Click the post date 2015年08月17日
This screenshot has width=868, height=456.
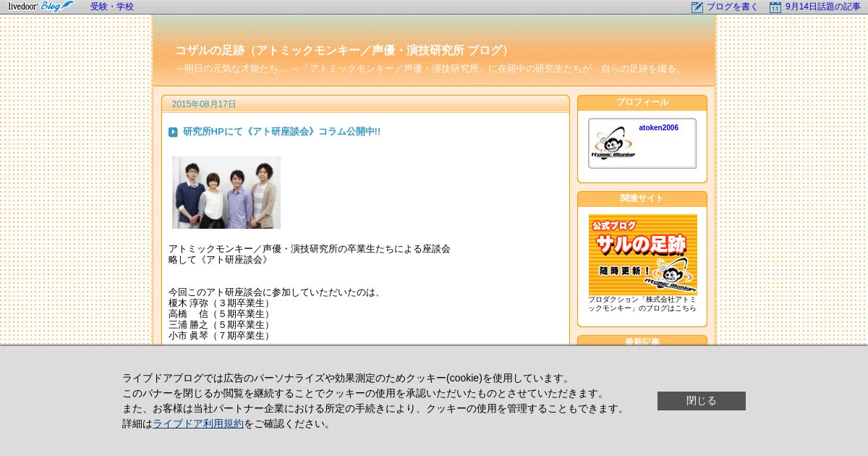tap(204, 104)
